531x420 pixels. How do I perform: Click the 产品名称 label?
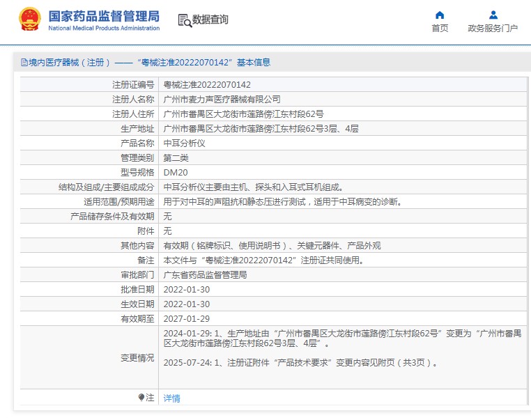pyautogui.click(x=137, y=143)
